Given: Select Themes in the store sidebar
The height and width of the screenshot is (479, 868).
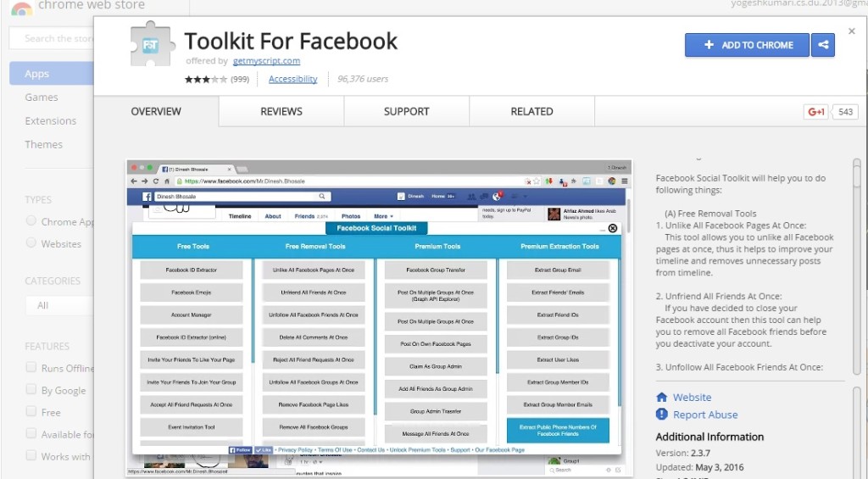Looking at the screenshot, I should (44, 144).
